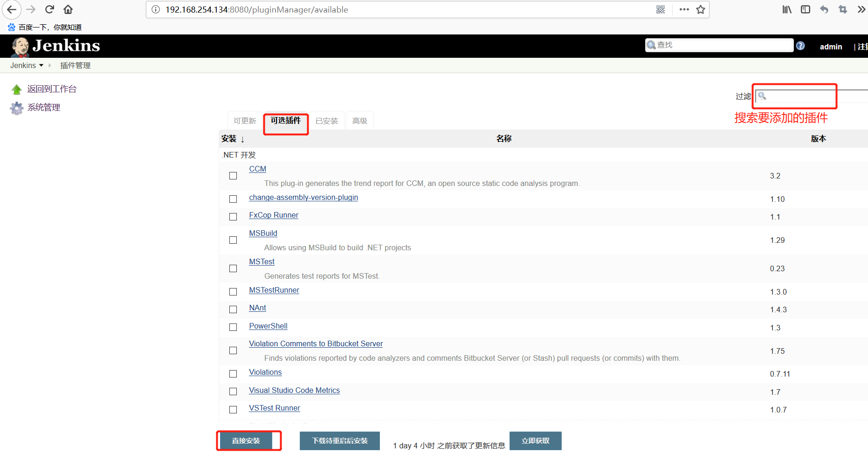Focus the Jenkins 查找 search box
This screenshot has height=453, width=868.
(x=719, y=45)
